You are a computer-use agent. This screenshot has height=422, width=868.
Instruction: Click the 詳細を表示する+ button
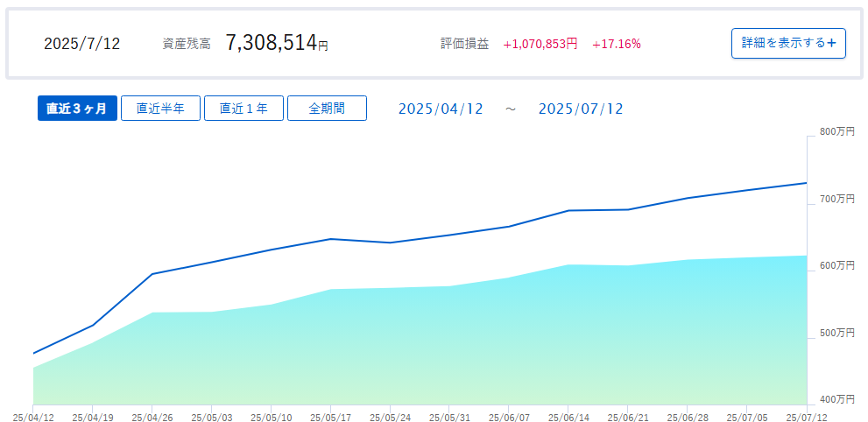pyautogui.click(x=788, y=43)
